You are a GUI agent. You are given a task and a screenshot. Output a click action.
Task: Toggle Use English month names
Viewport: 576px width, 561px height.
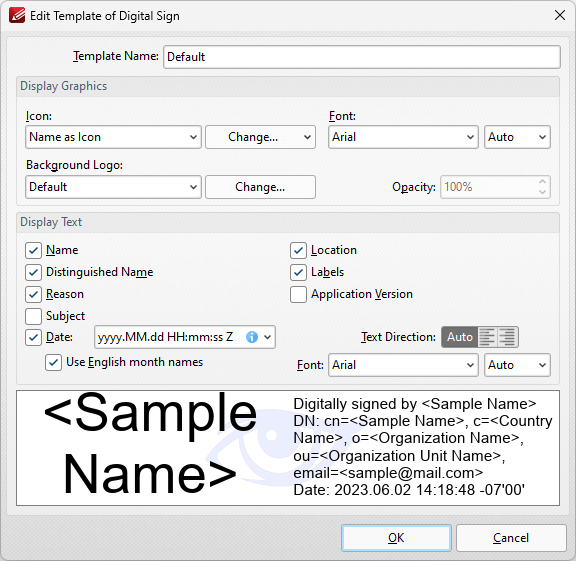click(53, 363)
